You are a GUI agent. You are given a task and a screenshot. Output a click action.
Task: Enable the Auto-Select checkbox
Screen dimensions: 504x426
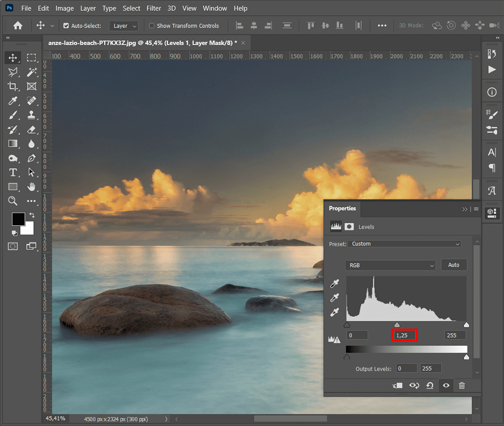tap(66, 26)
